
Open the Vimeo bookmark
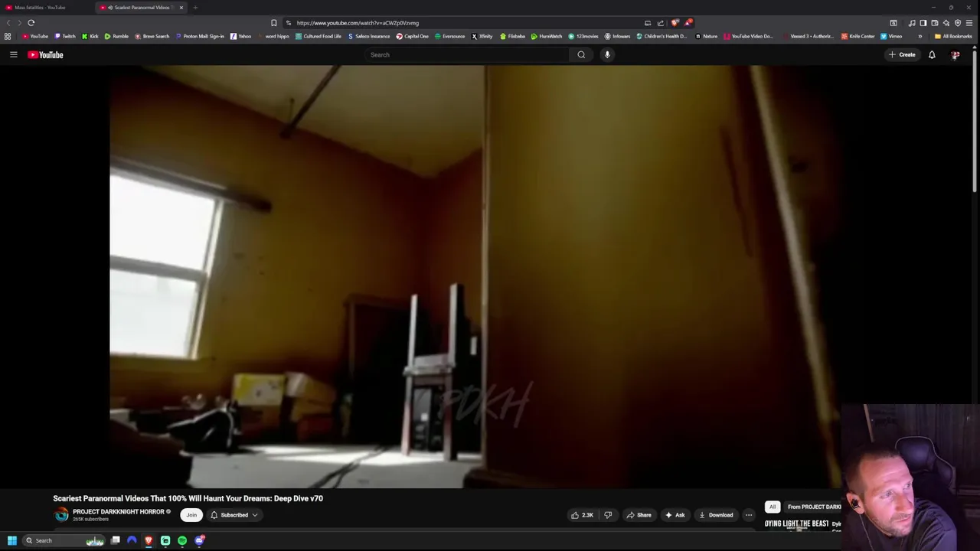(891, 36)
